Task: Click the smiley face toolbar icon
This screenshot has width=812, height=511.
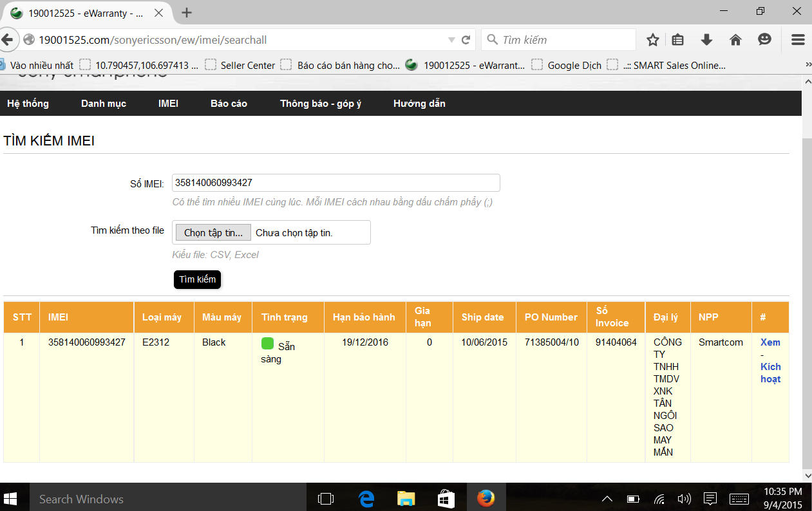Action: 764,40
